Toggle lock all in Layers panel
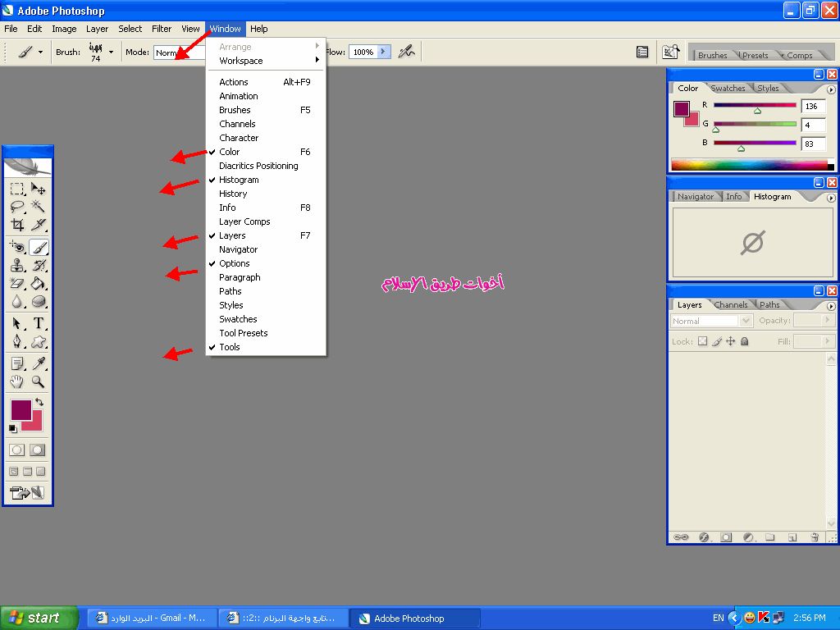This screenshot has width=840, height=630. [745, 341]
